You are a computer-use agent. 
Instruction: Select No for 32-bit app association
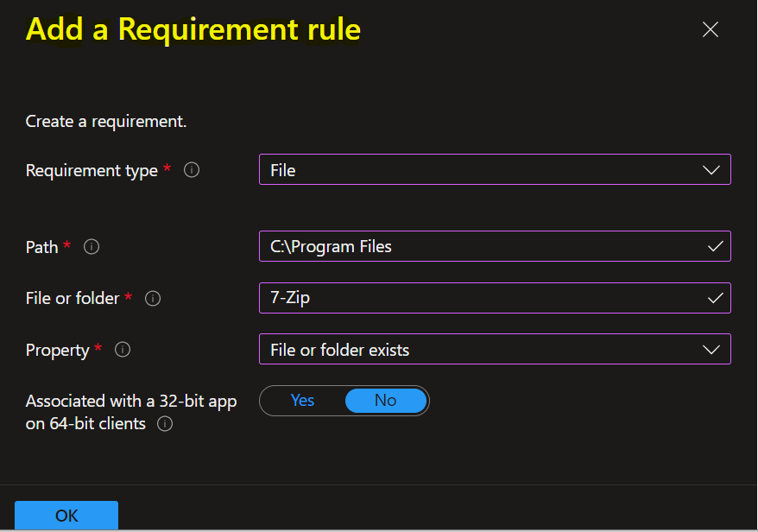click(386, 401)
